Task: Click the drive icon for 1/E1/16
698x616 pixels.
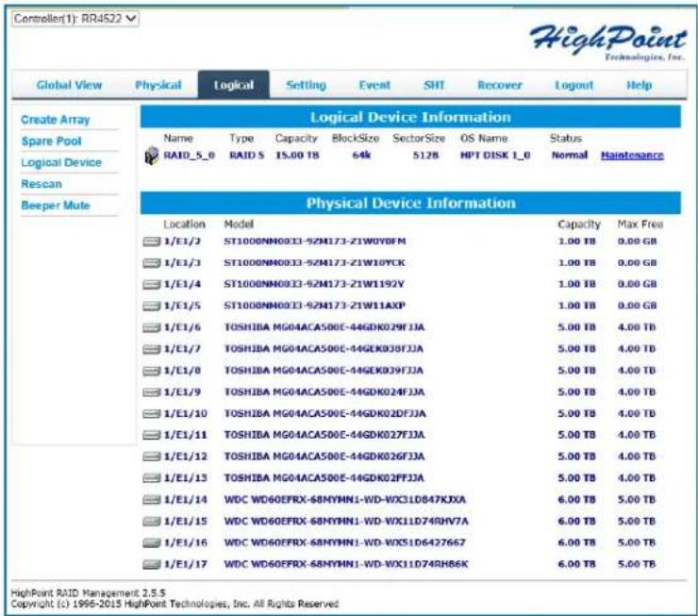Action: click(x=151, y=542)
